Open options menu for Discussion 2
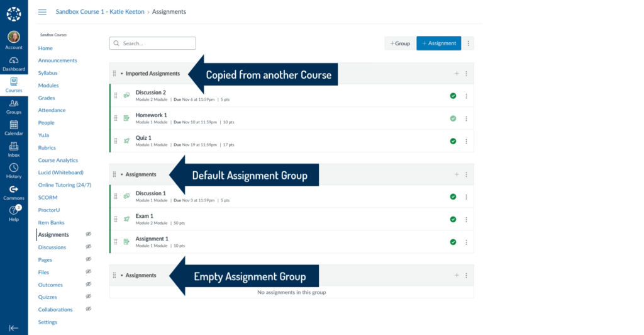644x335 pixels. 466,96
